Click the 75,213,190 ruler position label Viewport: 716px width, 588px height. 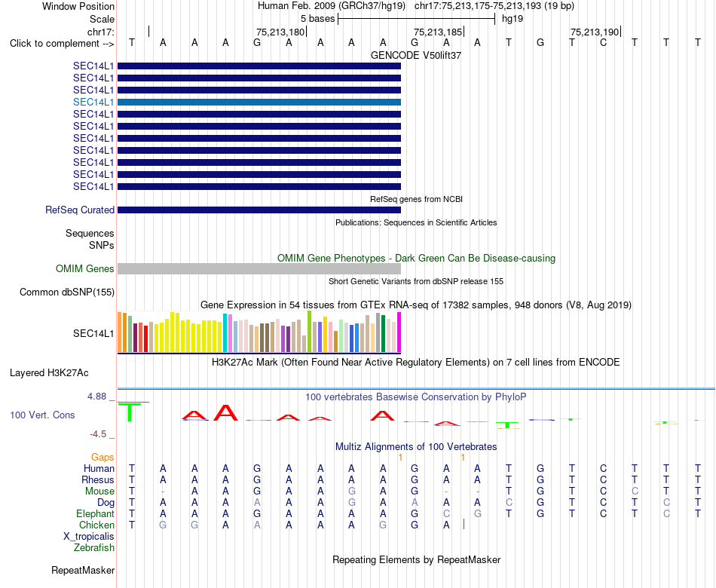click(595, 32)
